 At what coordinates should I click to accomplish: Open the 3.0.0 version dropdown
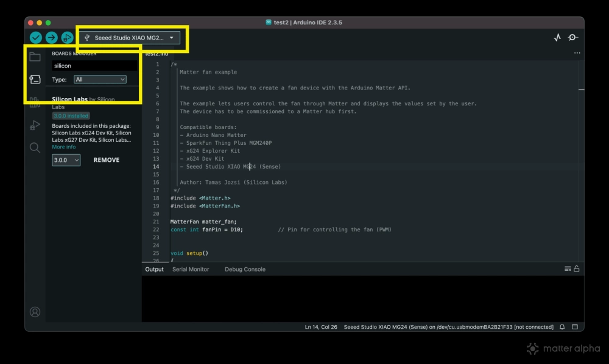tap(66, 160)
